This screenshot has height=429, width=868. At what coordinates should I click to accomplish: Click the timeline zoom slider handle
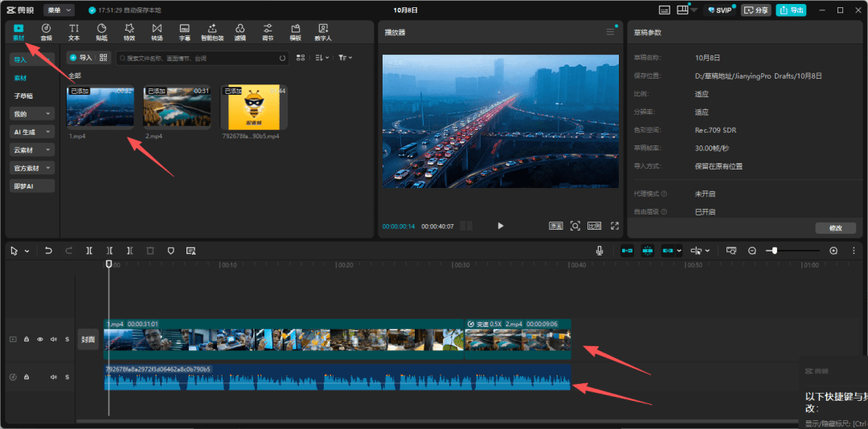tap(774, 251)
